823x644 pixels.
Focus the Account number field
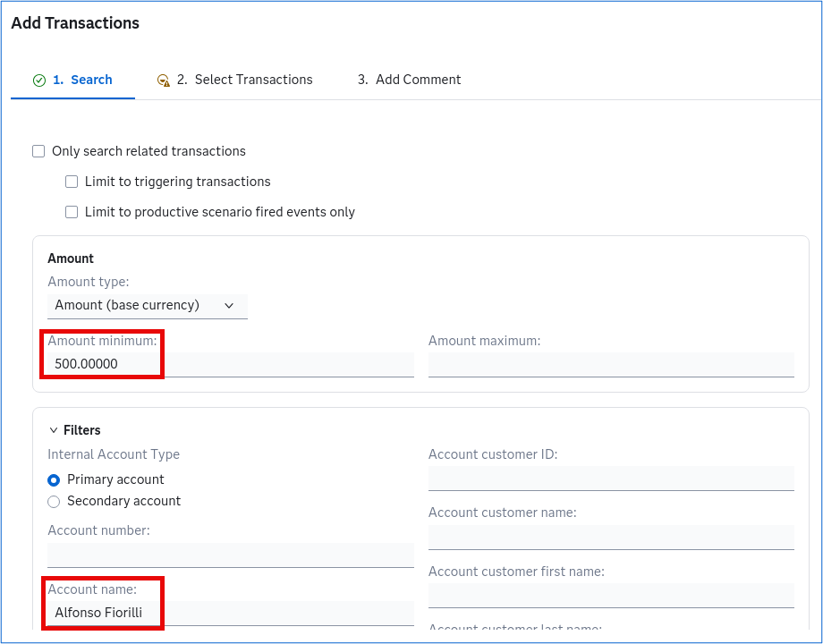231,555
